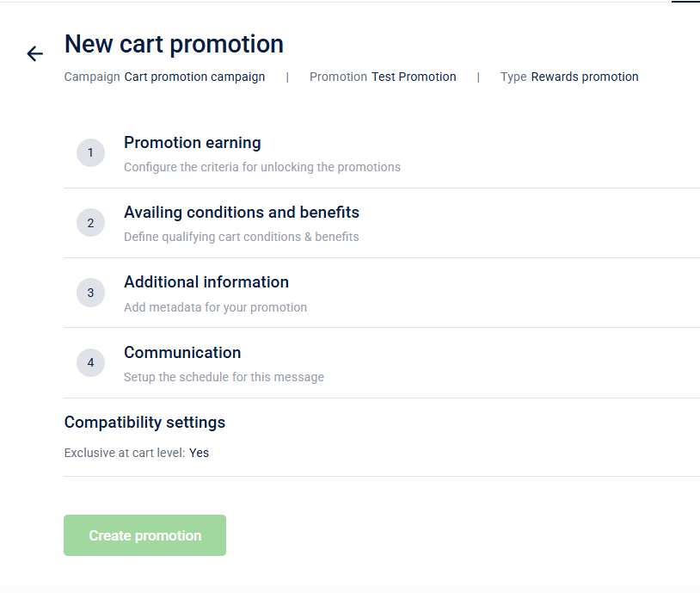Click the Rewards promotion type value

pyautogui.click(x=585, y=77)
